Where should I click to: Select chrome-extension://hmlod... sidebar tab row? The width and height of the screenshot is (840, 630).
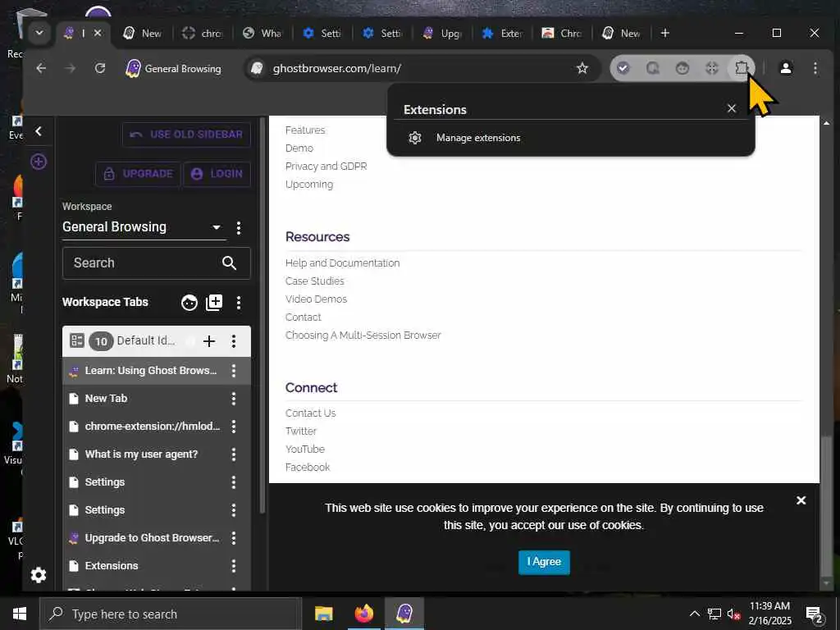tap(157, 427)
